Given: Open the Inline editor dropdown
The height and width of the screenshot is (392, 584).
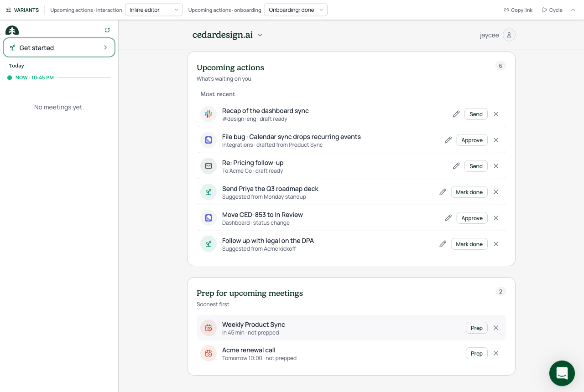Looking at the screenshot, I should click(x=154, y=10).
